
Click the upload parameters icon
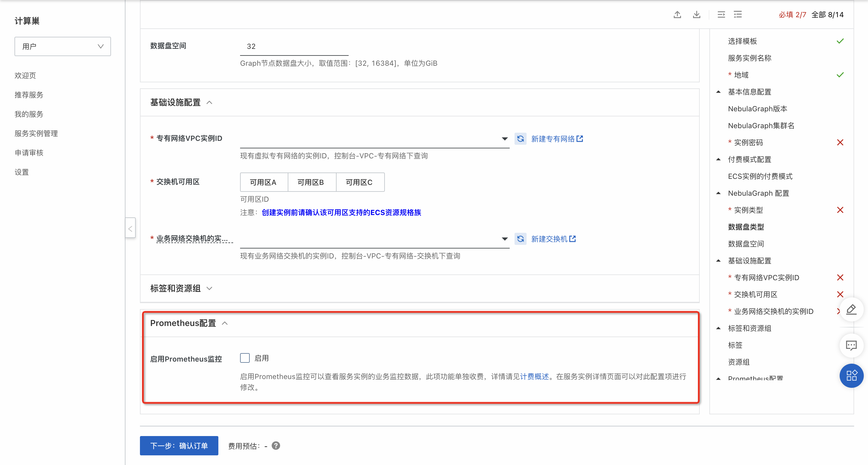[x=677, y=14]
